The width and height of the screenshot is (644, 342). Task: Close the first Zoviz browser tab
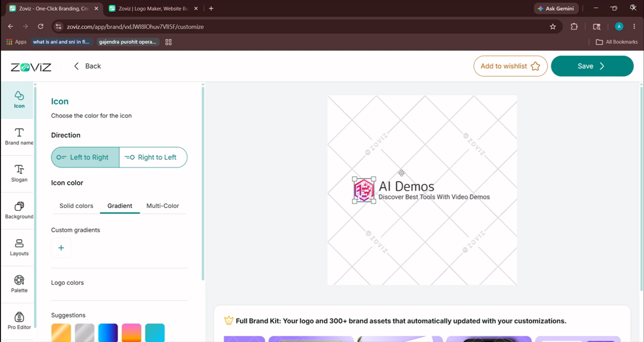click(x=96, y=9)
